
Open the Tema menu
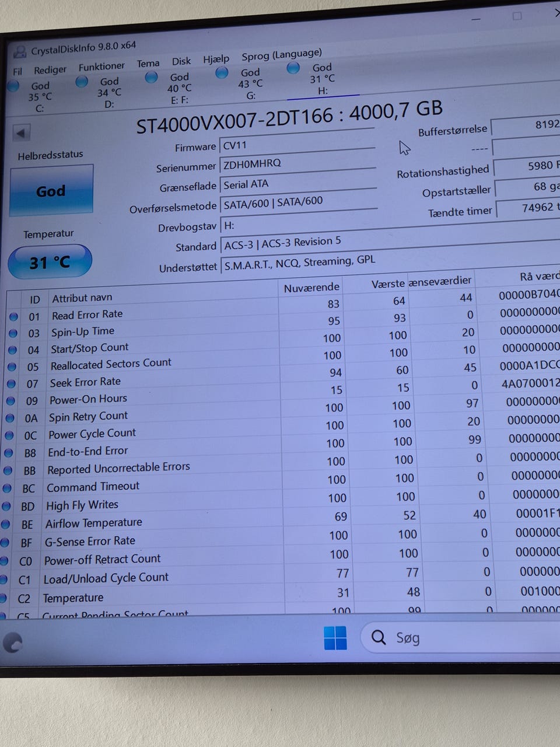[x=148, y=64]
